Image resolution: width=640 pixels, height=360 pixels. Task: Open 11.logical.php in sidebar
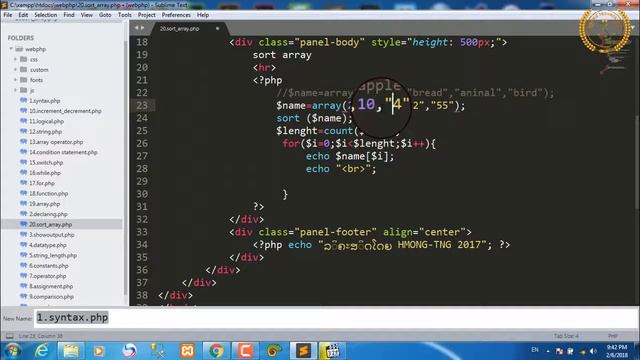coord(46,121)
